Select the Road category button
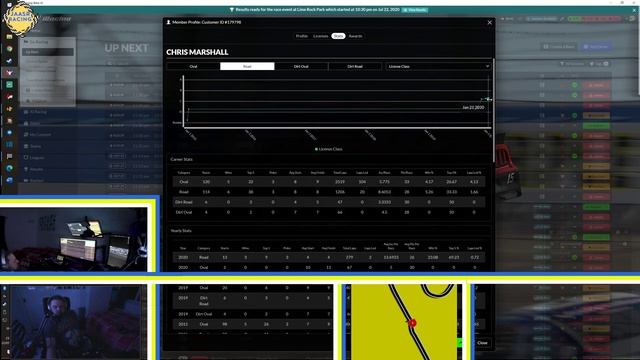This screenshot has height=360, width=640. click(x=247, y=66)
